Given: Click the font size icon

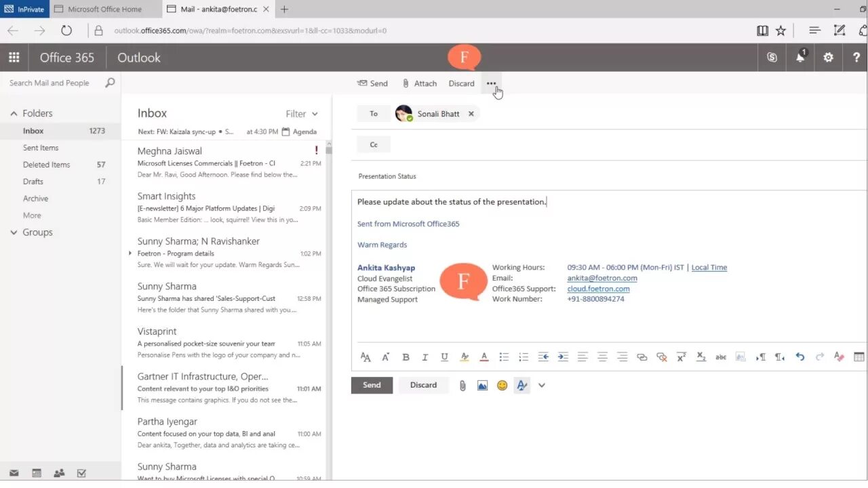Looking at the screenshot, I should click(x=386, y=357).
